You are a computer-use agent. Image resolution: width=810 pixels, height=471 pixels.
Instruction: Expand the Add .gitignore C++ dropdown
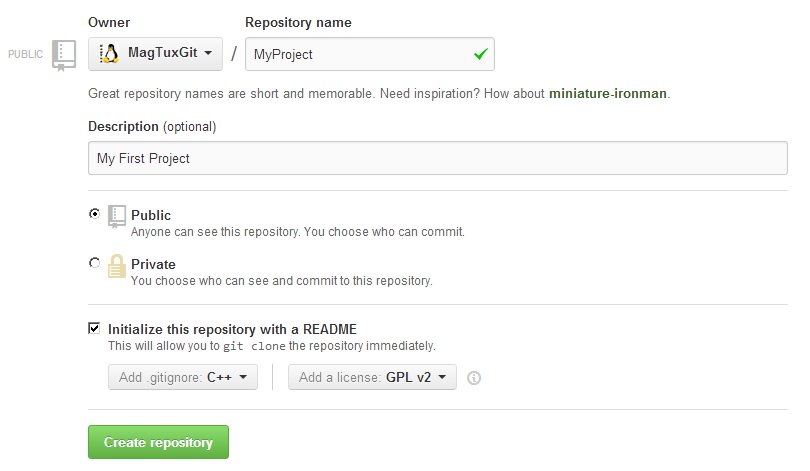click(183, 377)
